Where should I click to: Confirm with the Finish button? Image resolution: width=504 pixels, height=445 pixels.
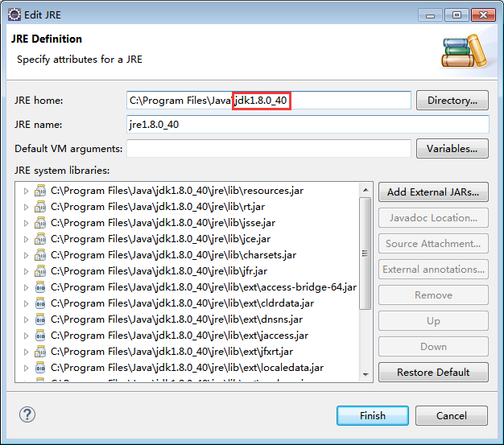pyautogui.click(x=373, y=415)
